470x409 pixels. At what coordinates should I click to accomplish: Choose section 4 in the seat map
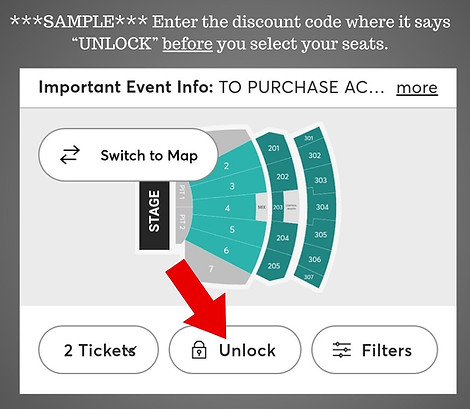(227, 208)
